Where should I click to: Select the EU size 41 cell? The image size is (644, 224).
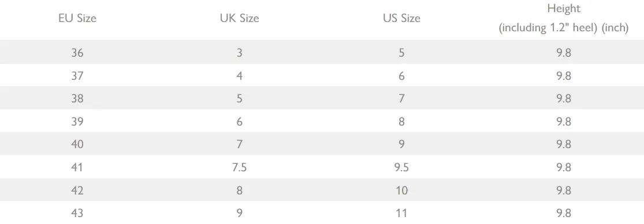(77, 168)
